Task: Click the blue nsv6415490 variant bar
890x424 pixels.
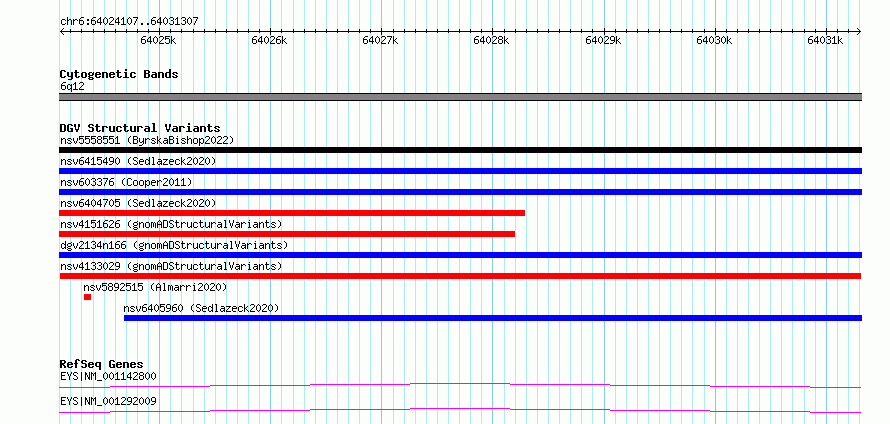Action: click(460, 171)
